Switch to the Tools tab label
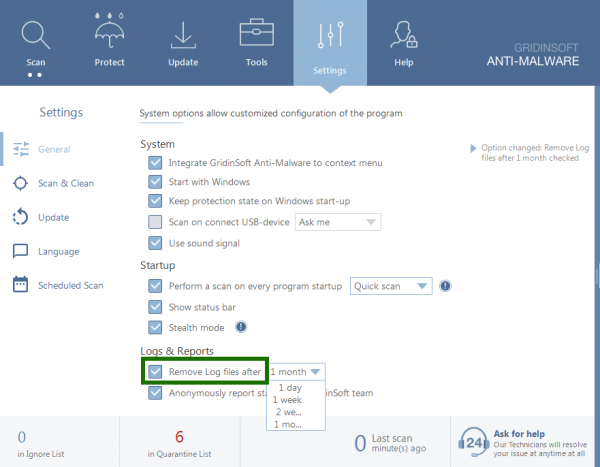 (256, 62)
